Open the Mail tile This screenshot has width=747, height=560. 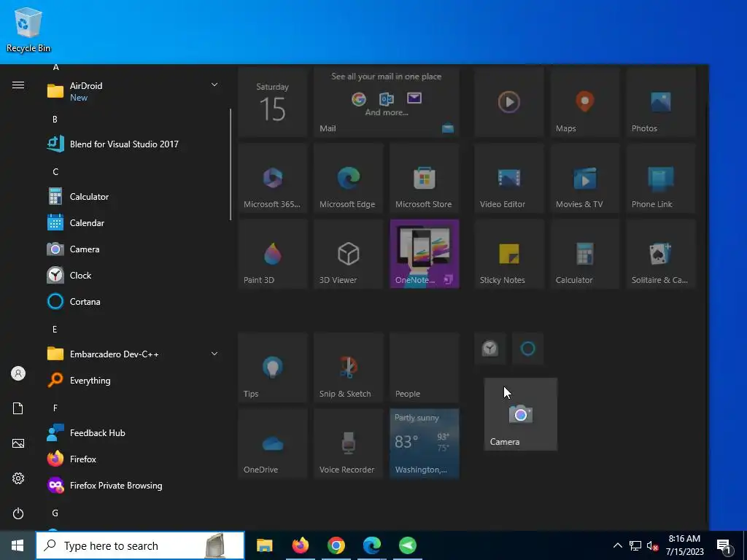pyautogui.click(x=387, y=102)
